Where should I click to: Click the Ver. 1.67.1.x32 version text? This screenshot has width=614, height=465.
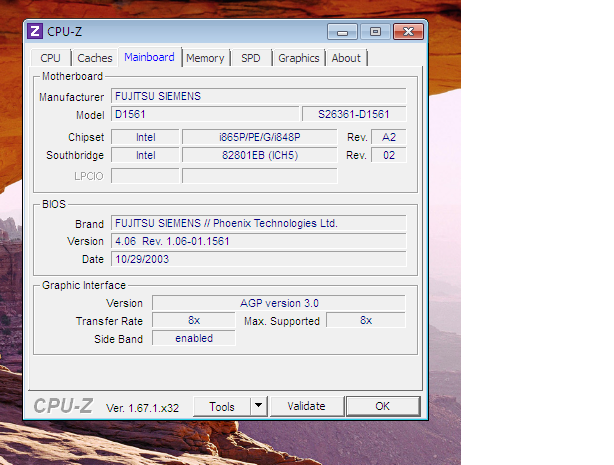143,408
